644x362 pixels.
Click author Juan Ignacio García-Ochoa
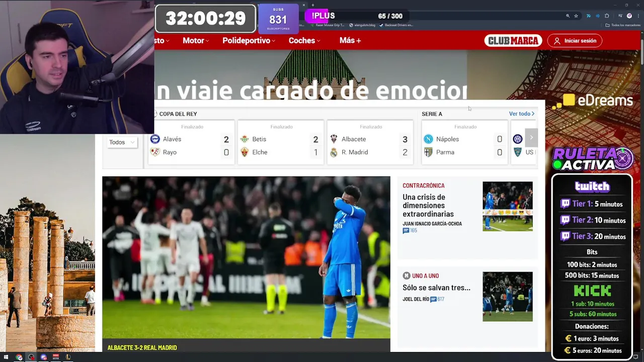432,224
